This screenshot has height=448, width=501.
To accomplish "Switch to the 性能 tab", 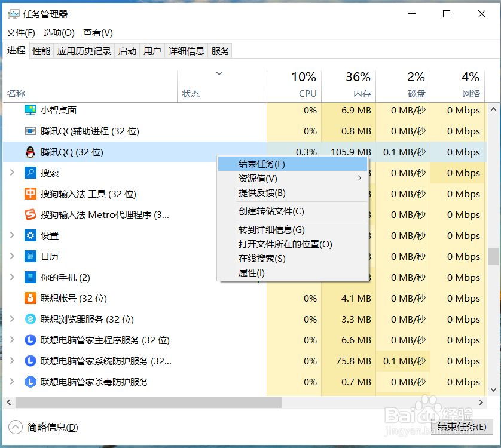I will click(x=41, y=51).
